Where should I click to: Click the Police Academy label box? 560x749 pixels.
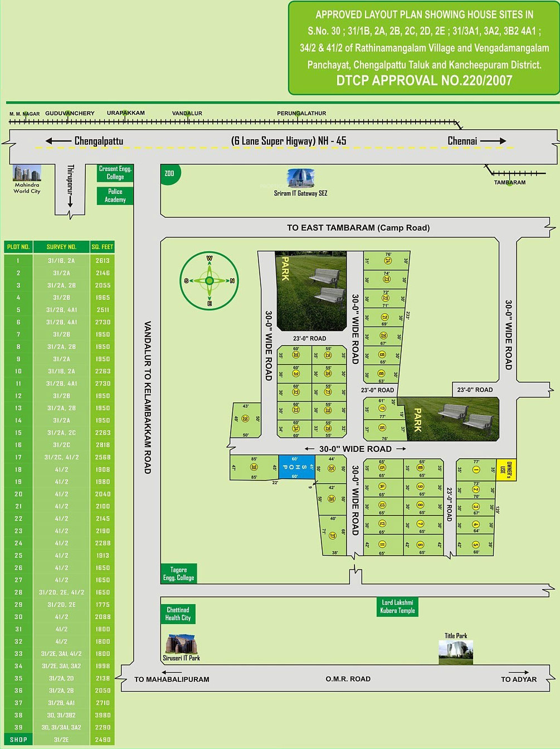coord(115,196)
